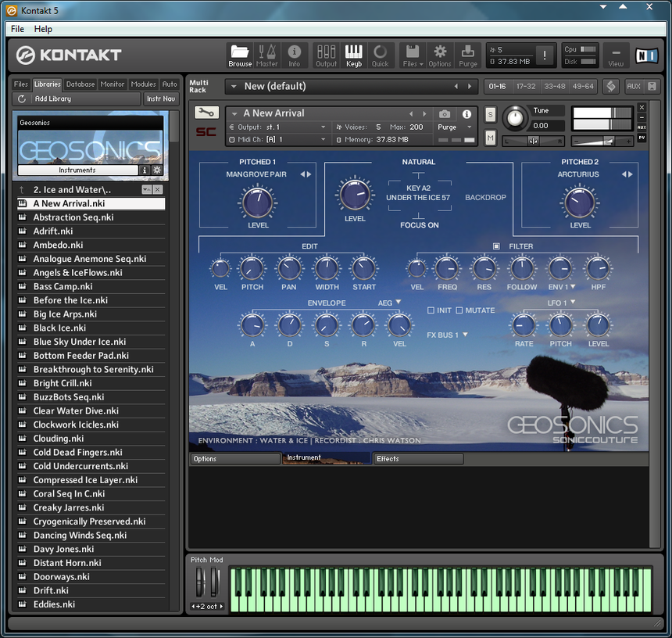
Task: Open the instrument Purge dropdown
Action: pos(455,127)
